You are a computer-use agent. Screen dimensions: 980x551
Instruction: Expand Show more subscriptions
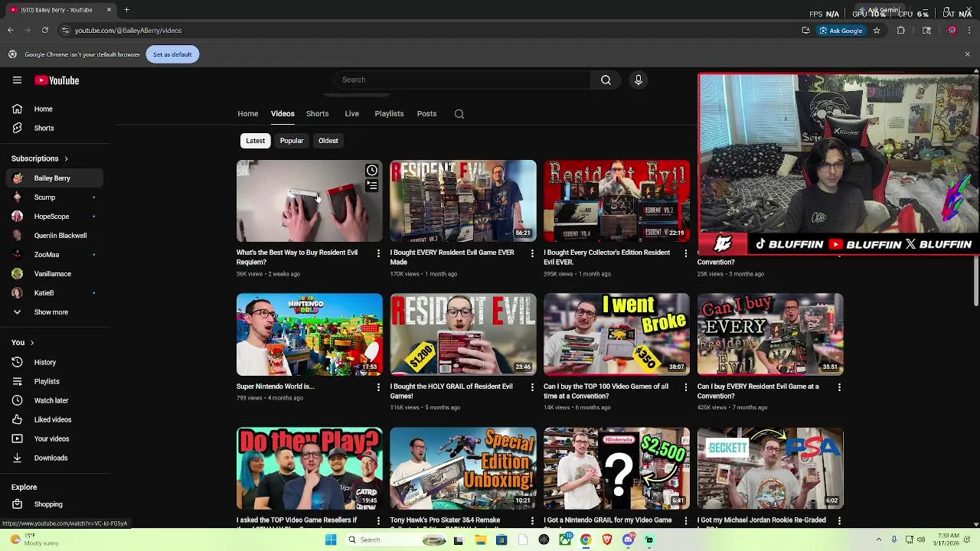coord(51,312)
